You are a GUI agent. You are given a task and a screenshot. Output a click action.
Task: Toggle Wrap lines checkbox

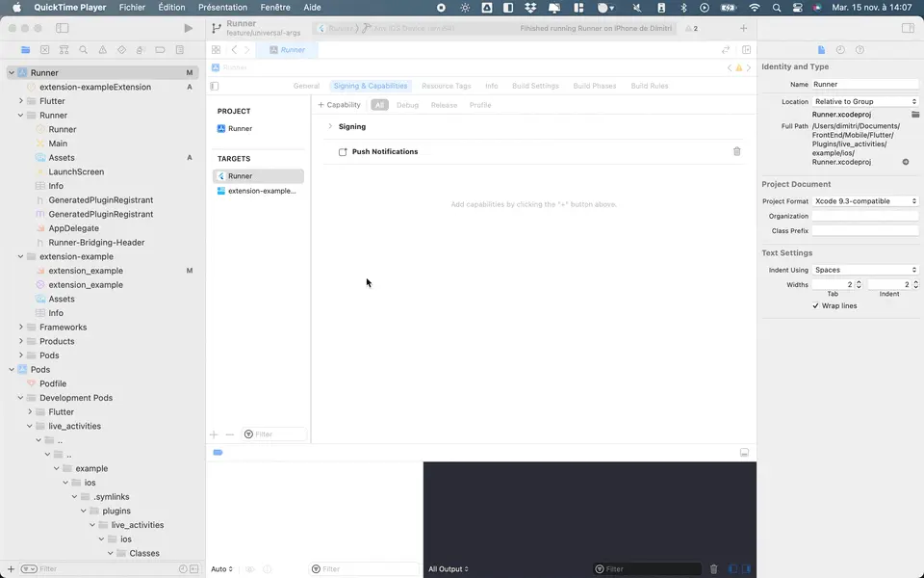click(815, 306)
